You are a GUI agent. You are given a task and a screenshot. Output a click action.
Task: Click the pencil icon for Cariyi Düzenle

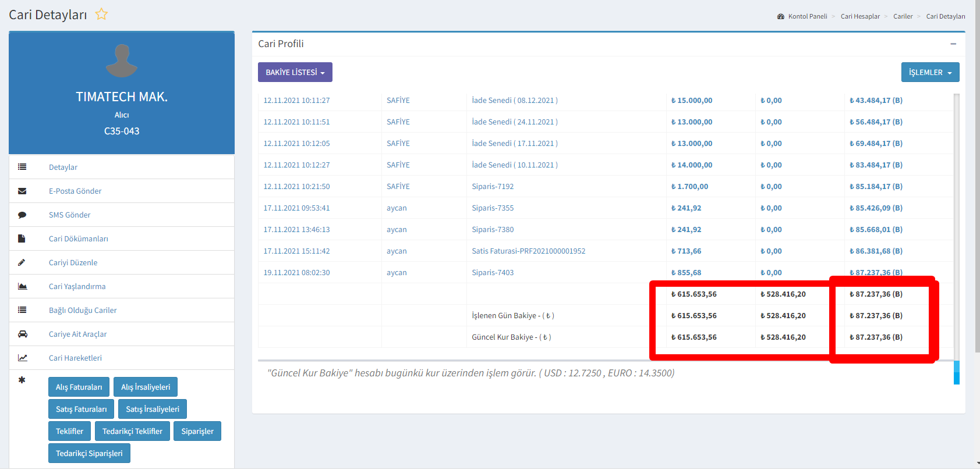click(22, 262)
